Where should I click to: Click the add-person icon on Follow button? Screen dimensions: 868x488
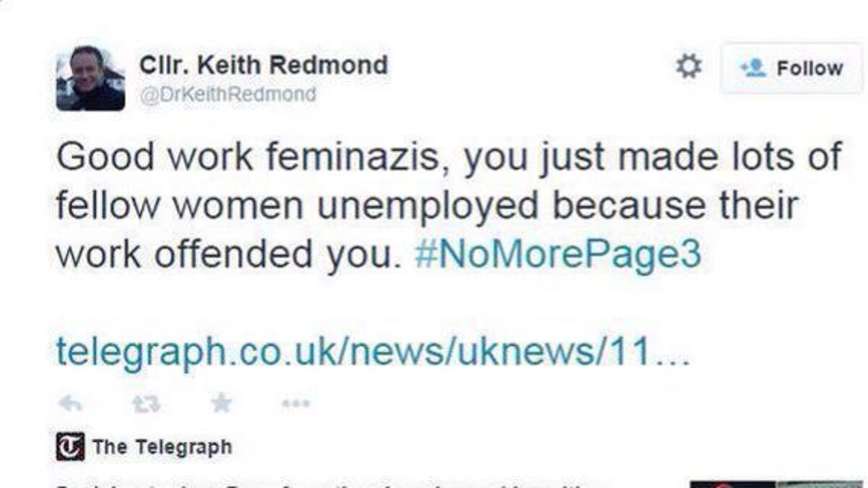pyautogui.click(x=752, y=68)
